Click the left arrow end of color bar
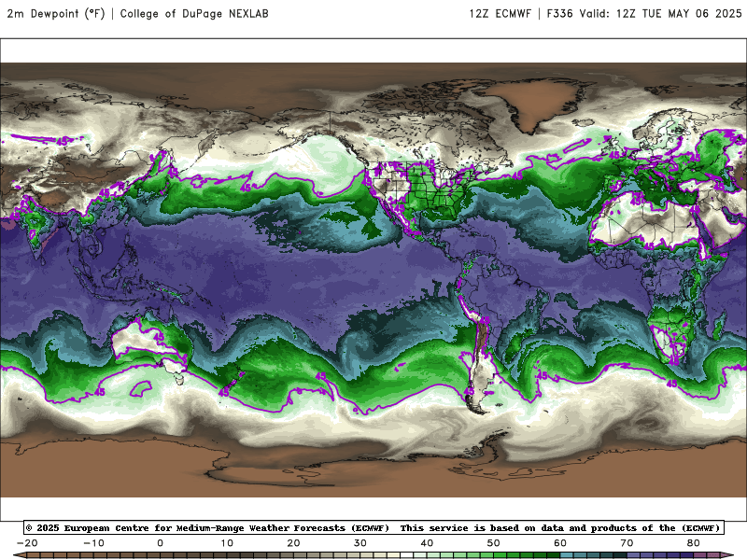This screenshot has width=747, height=560. 19,555
